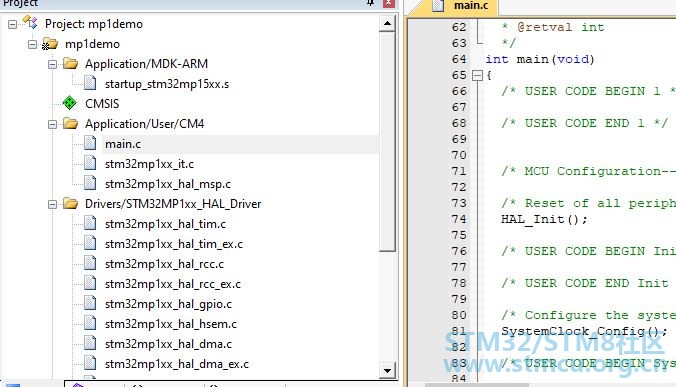Click the stm32mp1xx_hal_tim_ex.c file icon

[90, 243]
